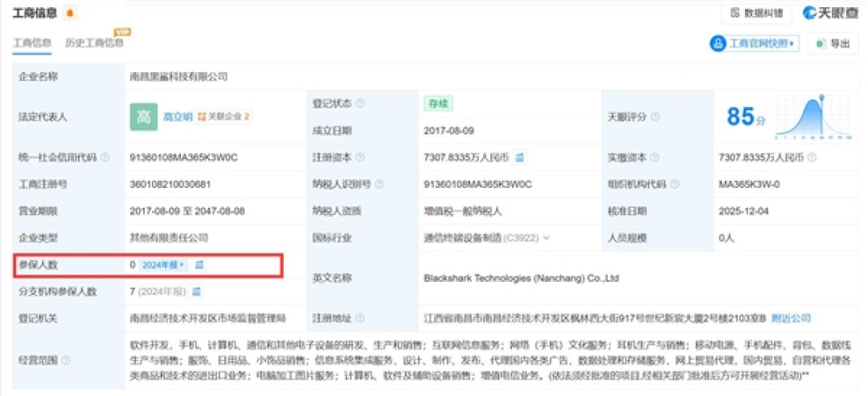Click registered address 江西省南昌市 text
This screenshot has width=868, height=396.
click(595, 319)
